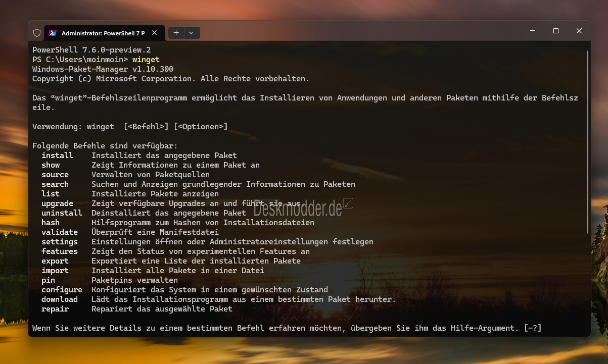Close the Terminal window
This screenshot has height=364, width=608.
click(579, 31)
